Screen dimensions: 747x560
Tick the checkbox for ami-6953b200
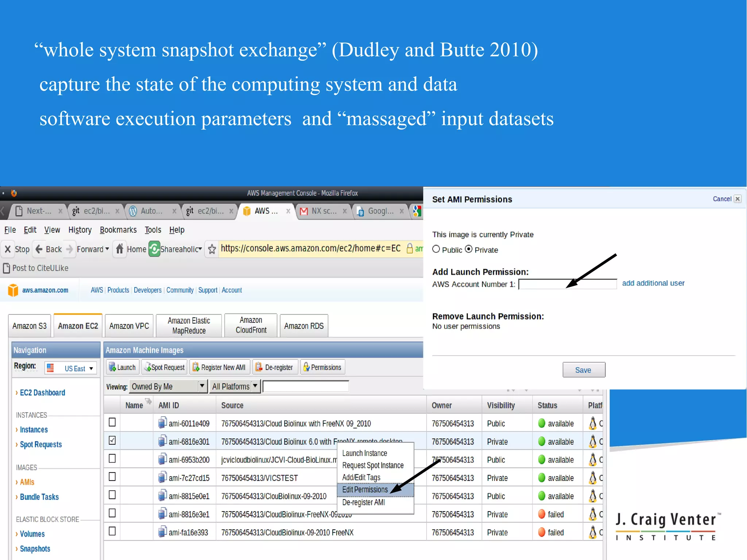coord(112,459)
